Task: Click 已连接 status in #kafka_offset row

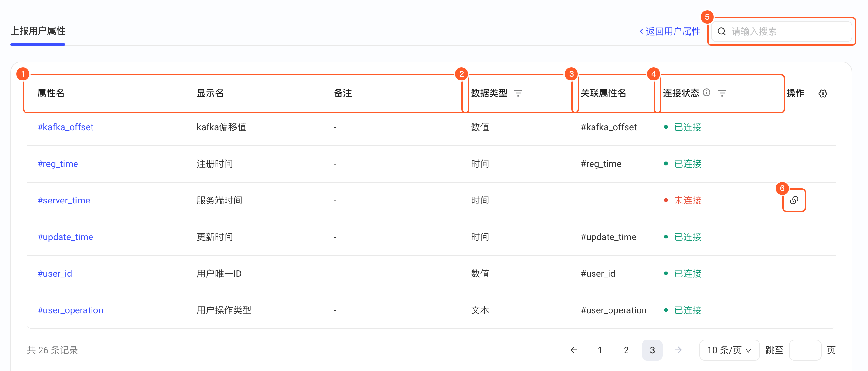Action: [x=687, y=127]
